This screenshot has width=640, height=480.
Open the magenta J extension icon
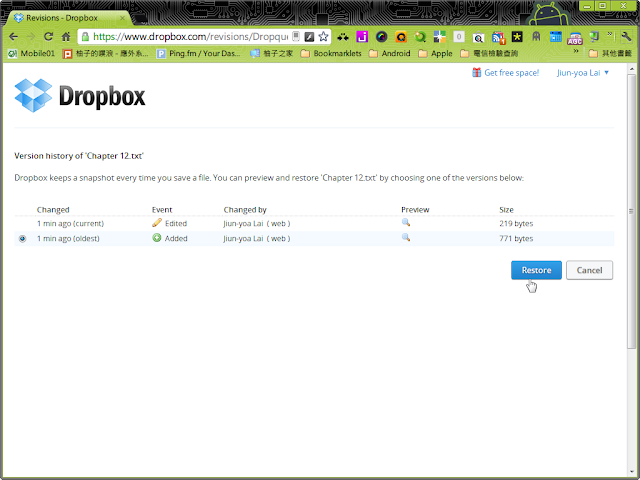pos(362,37)
